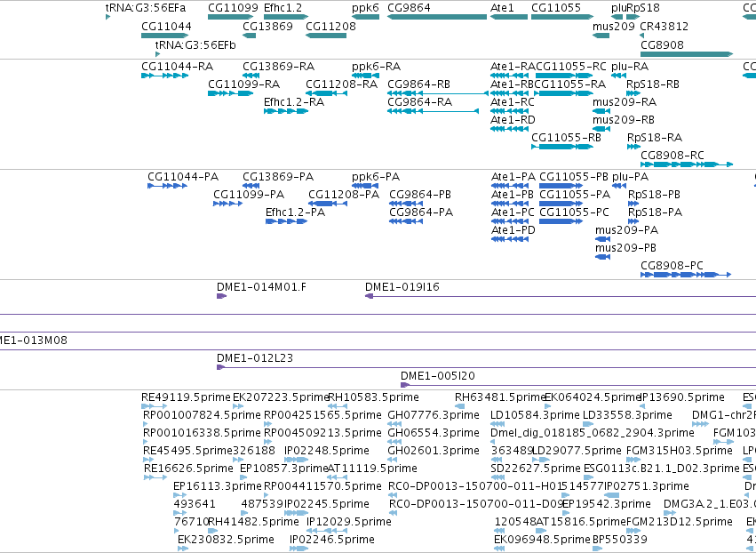The image size is (756, 553).
Task: Open the RpS18-RB transcript label
Action: [652, 84]
